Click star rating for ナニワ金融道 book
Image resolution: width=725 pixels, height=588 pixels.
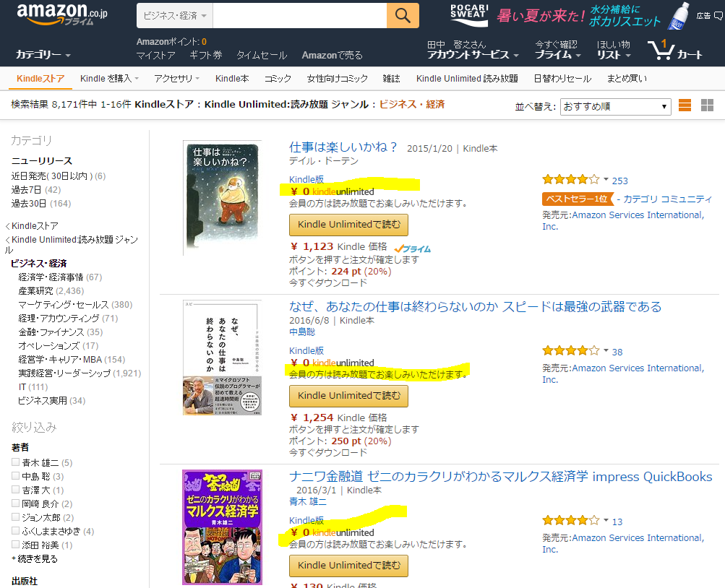[x=570, y=521]
